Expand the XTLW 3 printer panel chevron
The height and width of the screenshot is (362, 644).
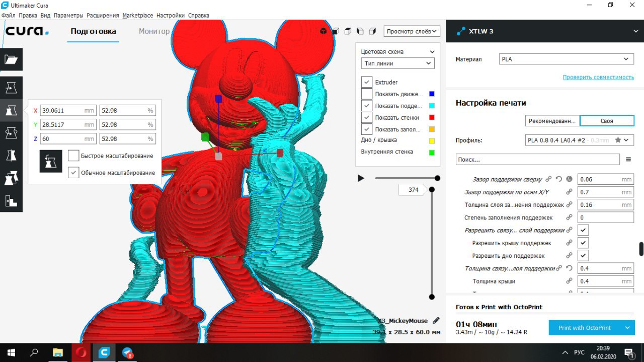pyautogui.click(x=636, y=31)
